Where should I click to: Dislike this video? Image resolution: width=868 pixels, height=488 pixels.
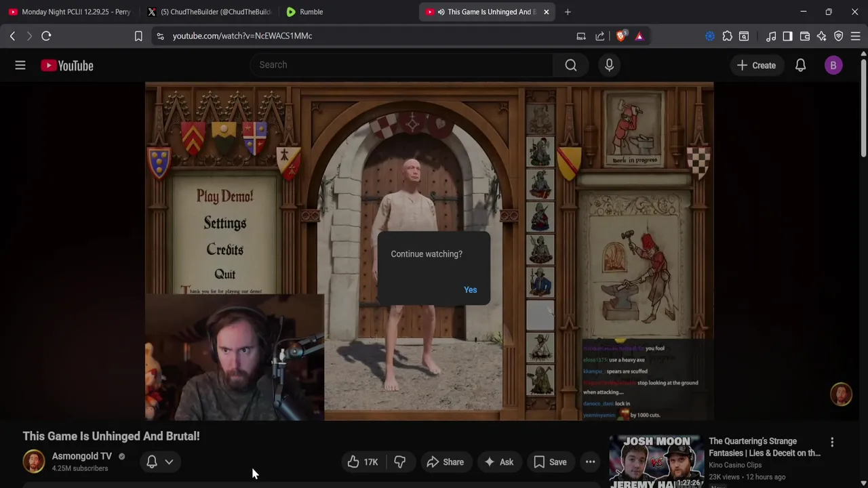(x=400, y=462)
